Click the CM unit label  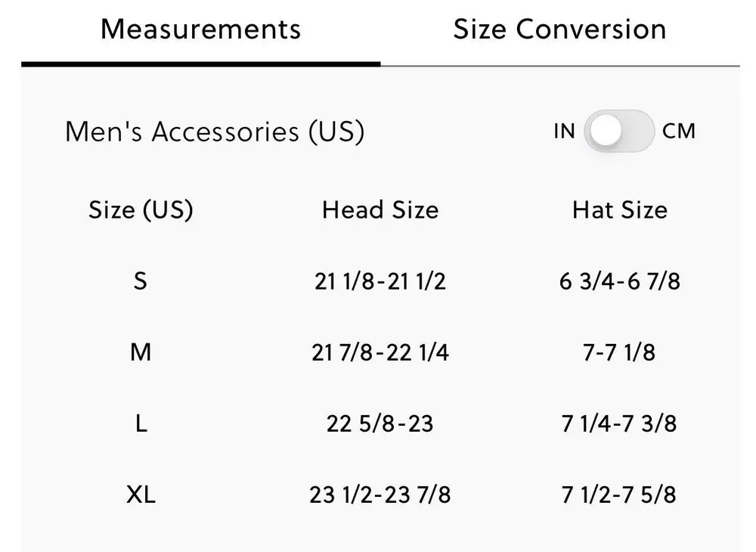[678, 131]
